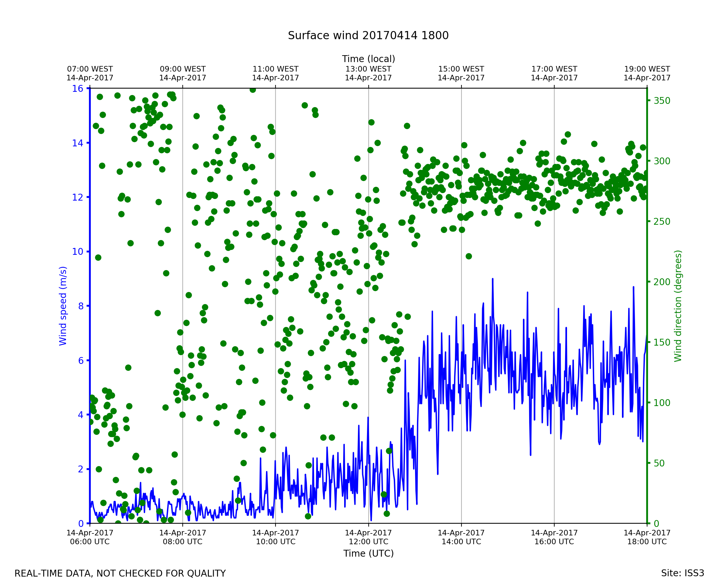The height and width of the screenshot is (588, 719).
Task: Click the '11:00 WEST' top tick label
Action: 276,70
